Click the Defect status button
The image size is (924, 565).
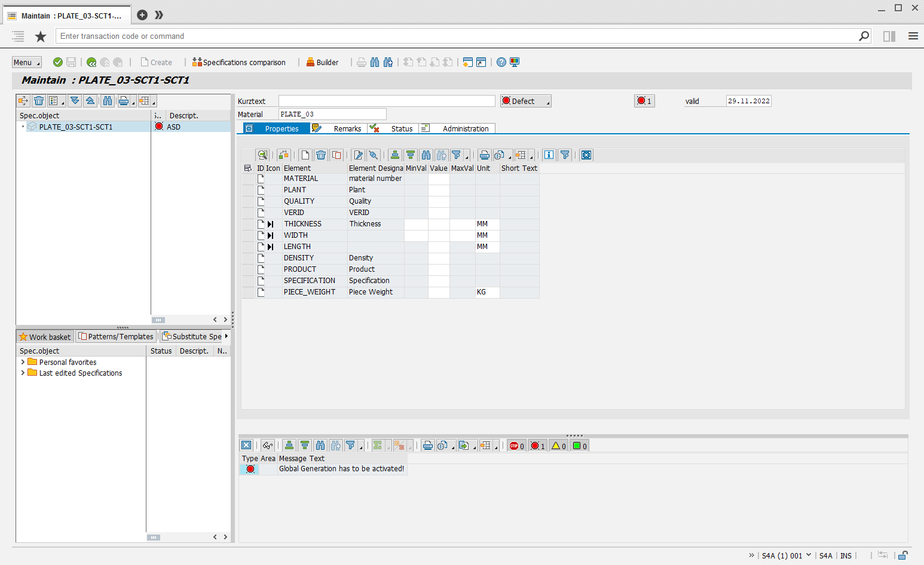click(525, 101)
